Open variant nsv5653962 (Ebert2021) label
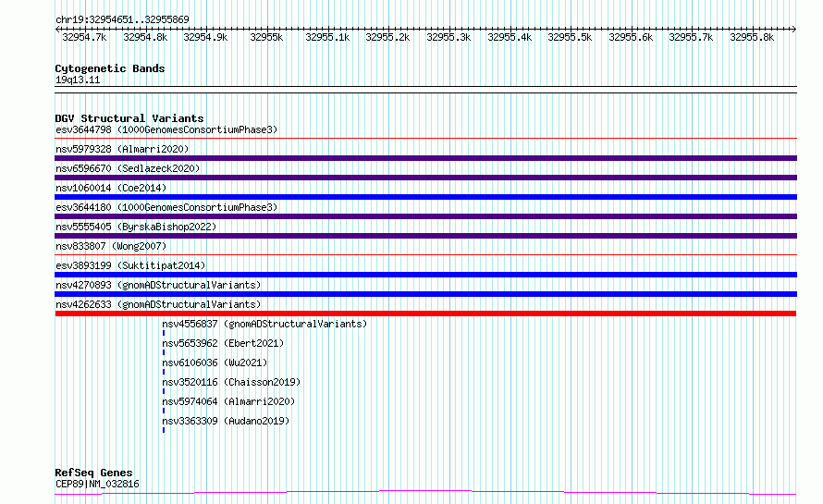 (x=223, y=343)
